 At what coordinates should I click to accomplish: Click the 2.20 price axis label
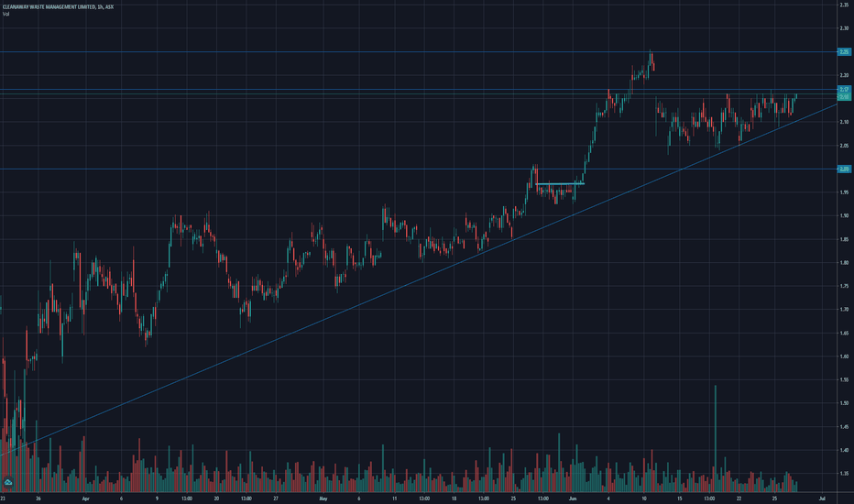(x=844, y=75)
